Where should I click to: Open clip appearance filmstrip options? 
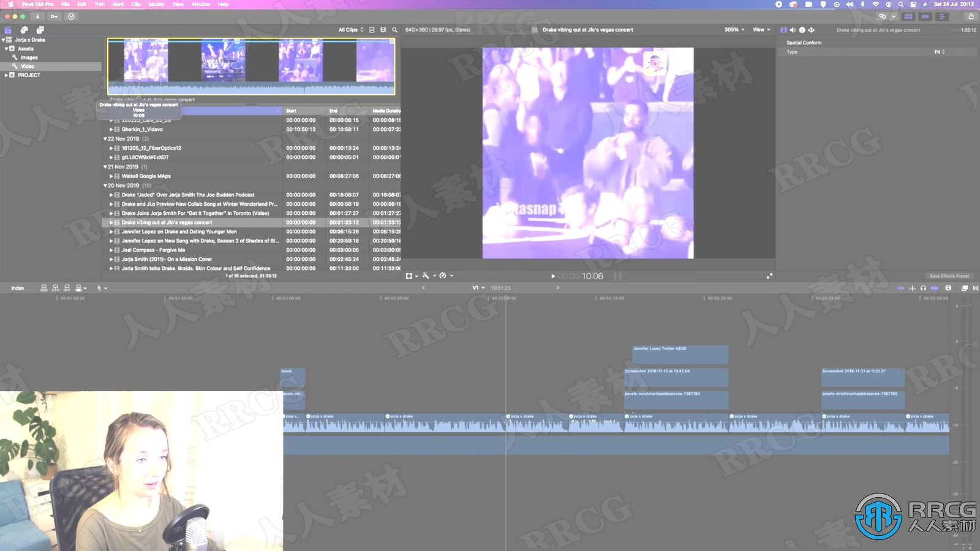click(383, 29)
